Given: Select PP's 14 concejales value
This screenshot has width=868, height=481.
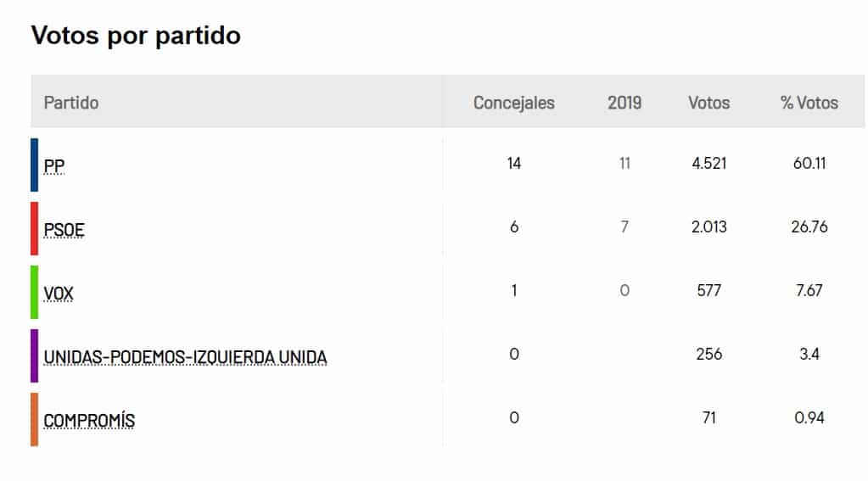Looking at the screenshot, I should pos(513,163).
